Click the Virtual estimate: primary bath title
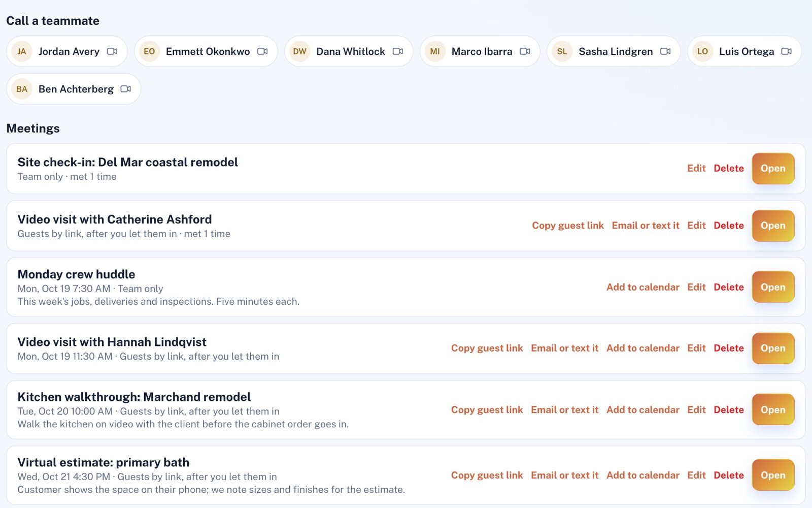This screenshot has height=508, width=812. pyautogui.click(x=103, y=462)
